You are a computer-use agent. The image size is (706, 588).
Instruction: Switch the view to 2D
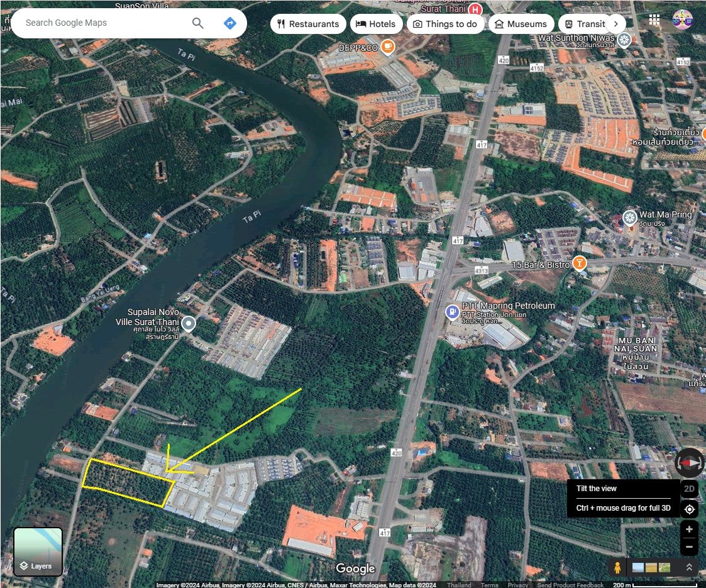point(689,489)
